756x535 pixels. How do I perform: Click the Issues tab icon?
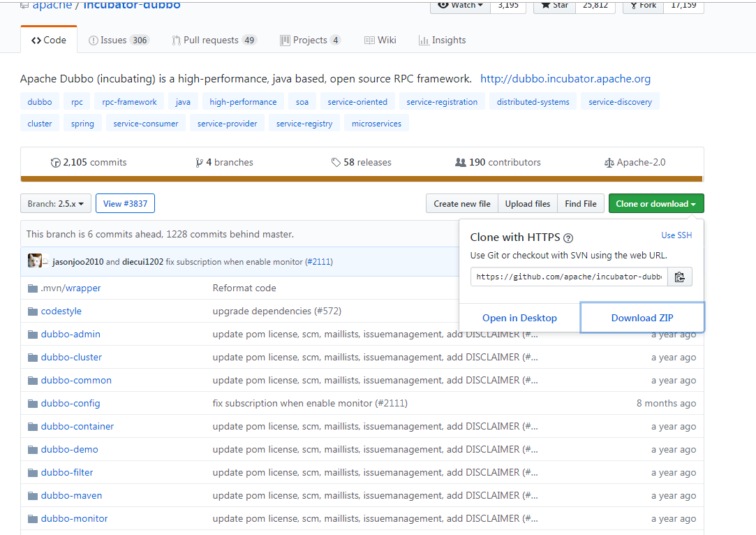pyautogui.click(x=93, y=41)
